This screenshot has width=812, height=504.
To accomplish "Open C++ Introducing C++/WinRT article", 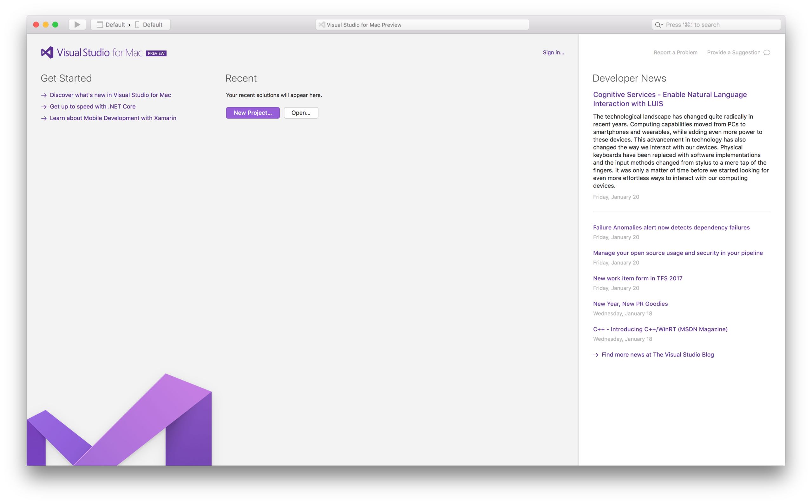I will click(660, 329).
